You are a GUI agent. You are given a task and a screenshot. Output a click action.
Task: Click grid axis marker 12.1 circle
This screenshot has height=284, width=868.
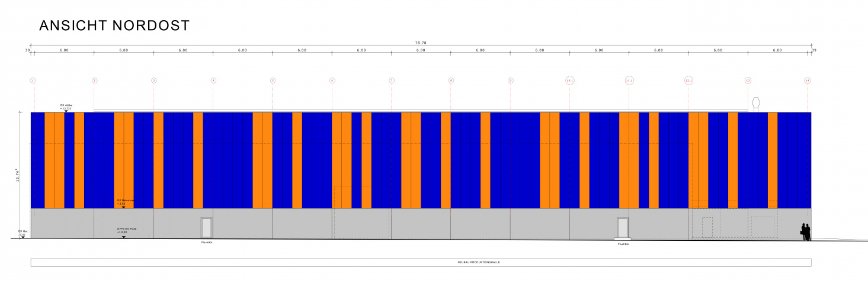[688, 80]
